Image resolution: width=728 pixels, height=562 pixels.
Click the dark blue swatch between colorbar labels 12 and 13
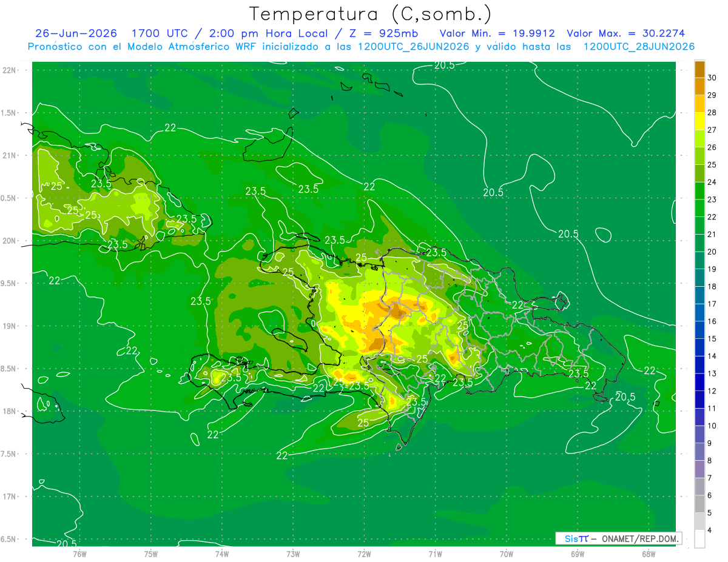point(699,383)
